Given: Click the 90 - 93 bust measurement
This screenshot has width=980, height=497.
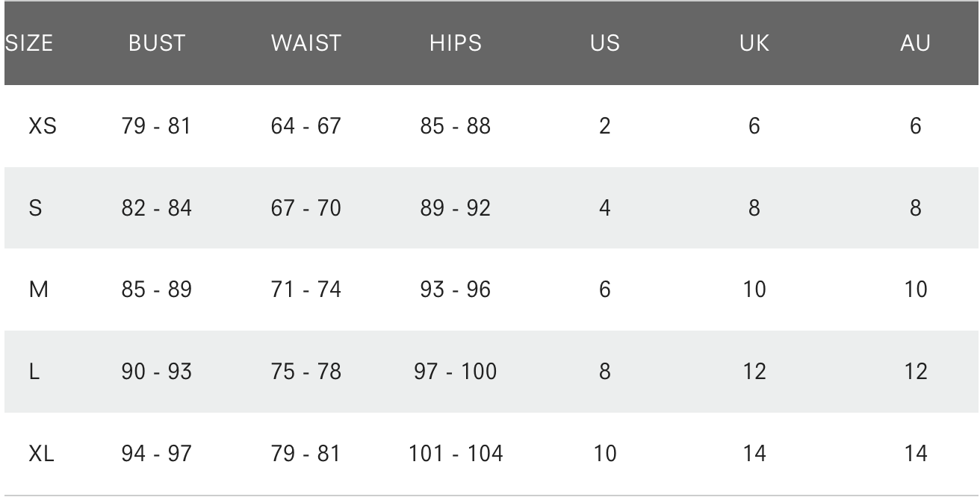Looking at the screenshot, I should point(156,372).
